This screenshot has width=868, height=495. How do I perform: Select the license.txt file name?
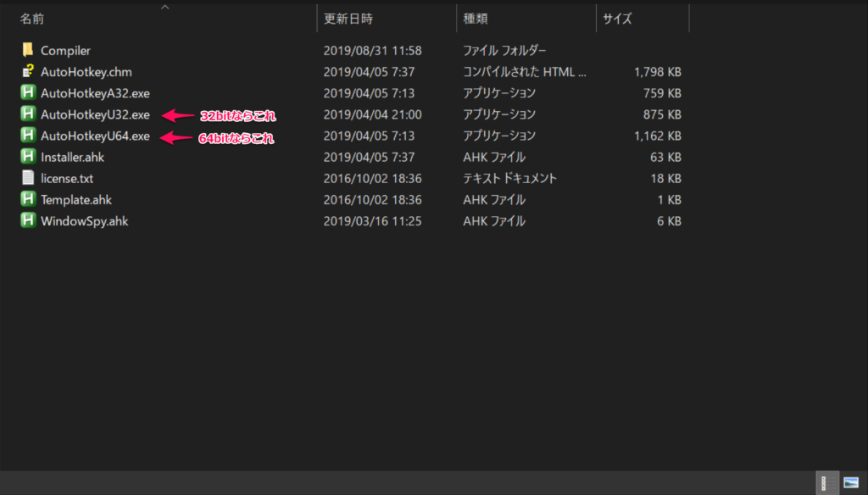click(x=68, y=178)
